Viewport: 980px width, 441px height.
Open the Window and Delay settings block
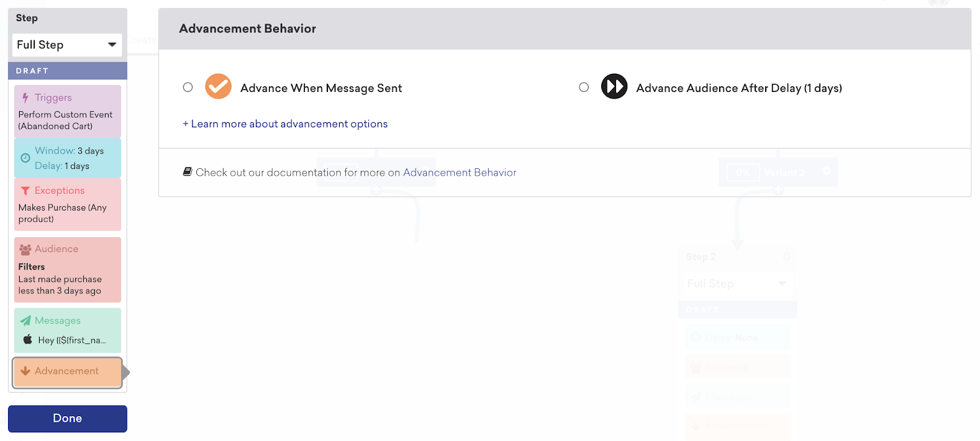pyautogui.click(x=68, y=158)
